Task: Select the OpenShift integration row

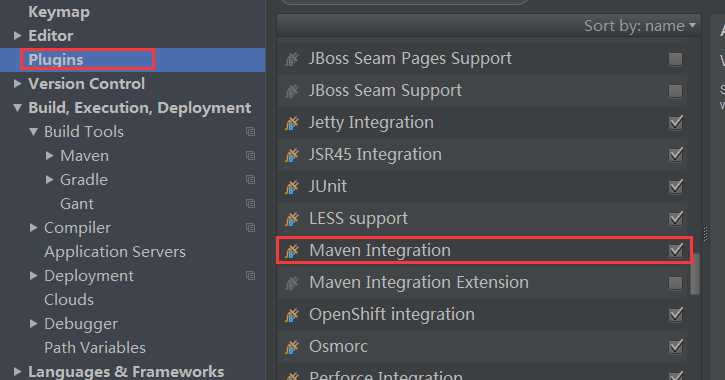Action: (x=483, y=314)
